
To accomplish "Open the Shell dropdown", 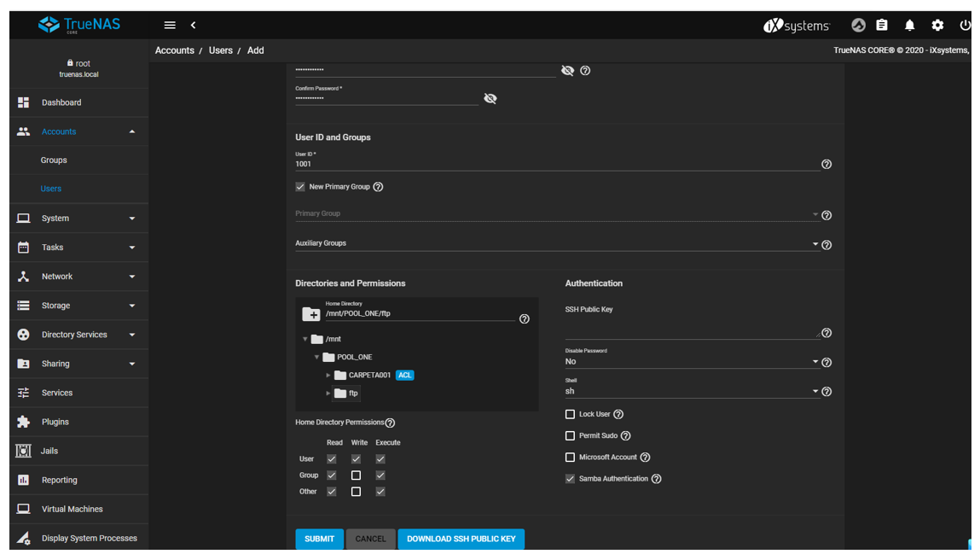I will pyautogui.click(x=692, y=391).
